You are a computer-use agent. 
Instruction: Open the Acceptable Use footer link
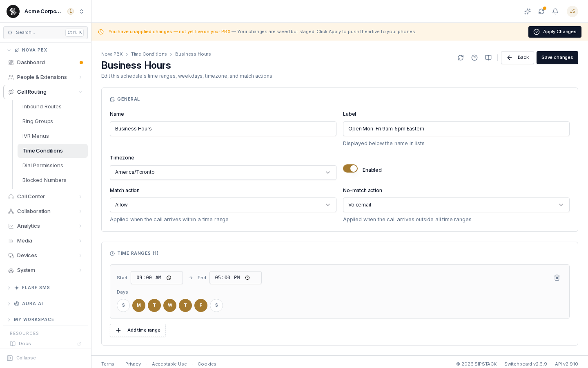(x=169, y=364)
